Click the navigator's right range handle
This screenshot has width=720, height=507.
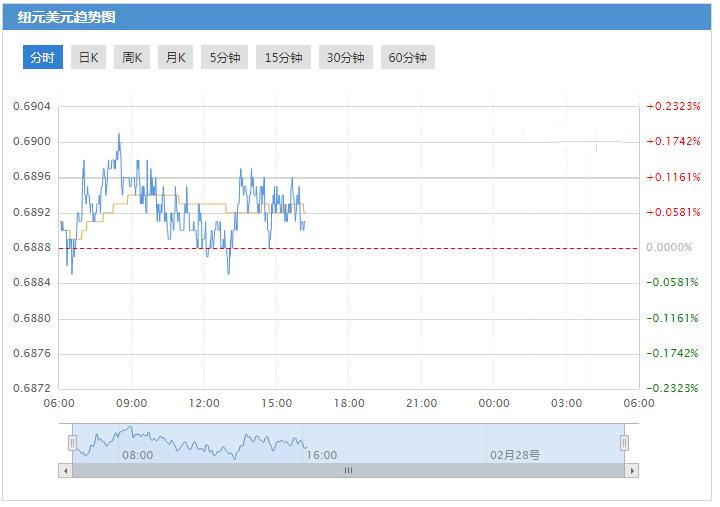point(625,442)
